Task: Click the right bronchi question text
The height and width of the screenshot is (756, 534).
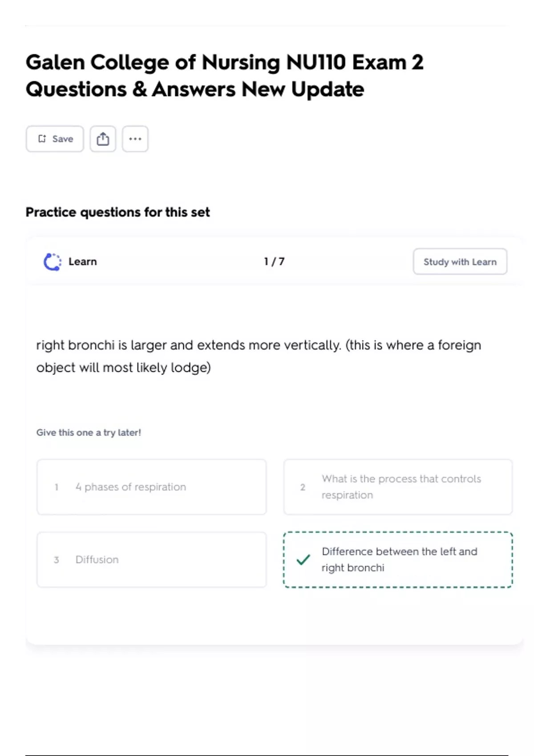Action: coord(259,356)
